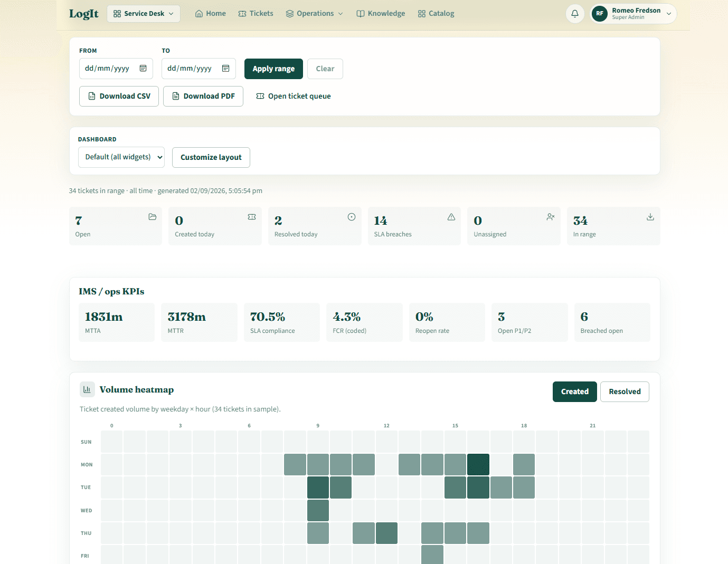Open Catalog in navigation
728x564 pixels.
(436, 14)
